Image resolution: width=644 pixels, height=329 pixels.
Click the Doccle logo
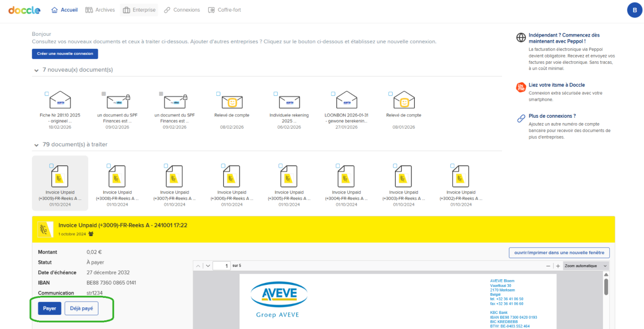coord(24,10)
